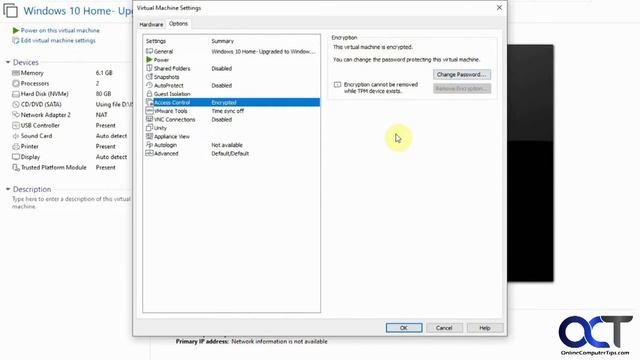The height and width of the screenshot is (360, 640).
Task: Click Edit virtual machine settings link
Action: pyautogui.click(x=58, y=40)
